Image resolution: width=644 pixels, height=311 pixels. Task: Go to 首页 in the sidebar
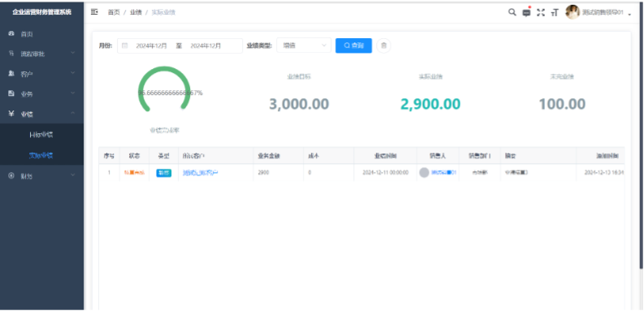coord(42,33)
